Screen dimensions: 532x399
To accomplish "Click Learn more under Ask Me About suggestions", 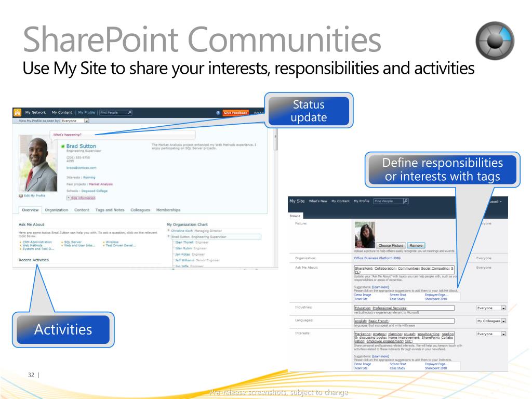I will [x=380, y=287].
